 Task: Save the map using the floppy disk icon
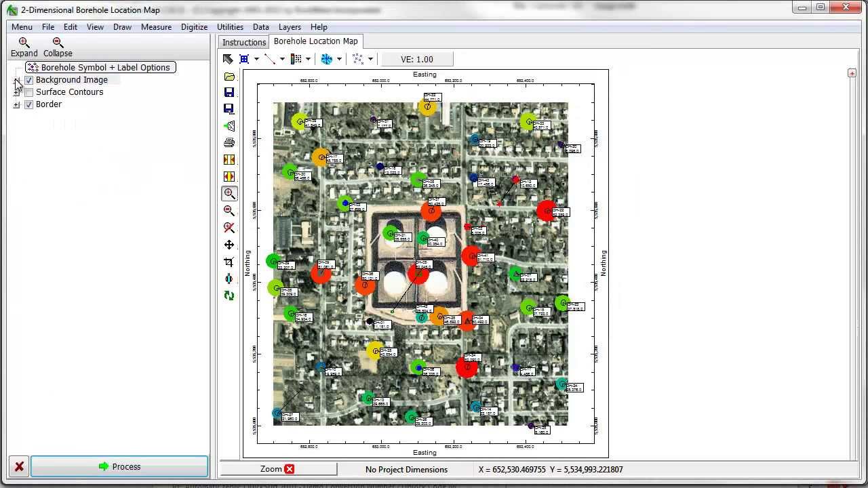[229, 92]
